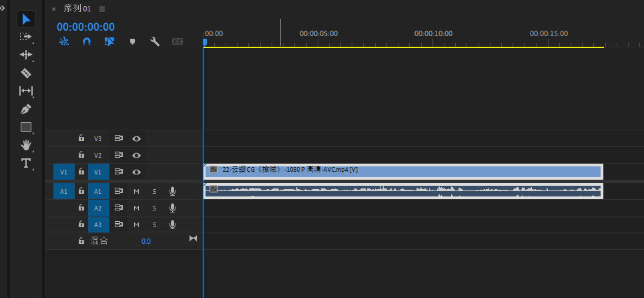Expand the double-chevron panel at top left
This screenshot has width=644, height=298.
point(3,8)
